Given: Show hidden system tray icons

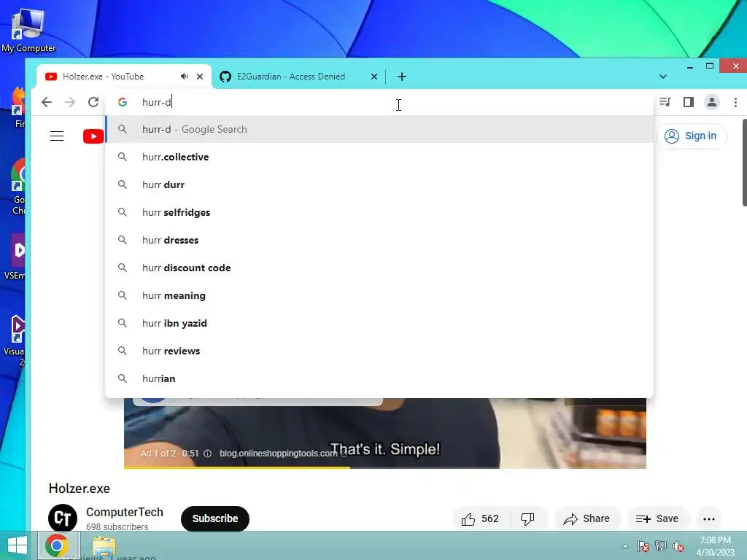Looking at the screenshot, I should click(625, 546).
